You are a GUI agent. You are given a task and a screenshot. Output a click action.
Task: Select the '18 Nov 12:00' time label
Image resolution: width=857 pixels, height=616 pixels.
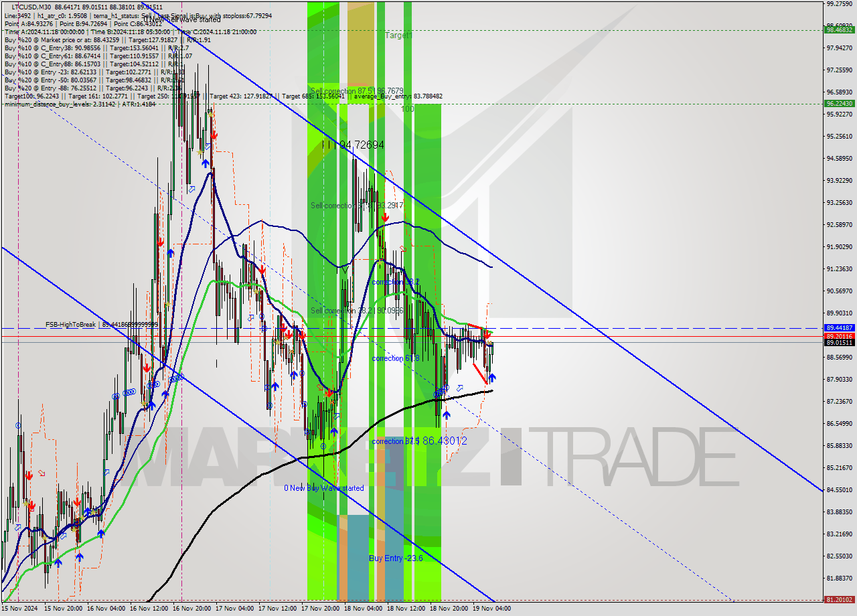click(406, 609)
